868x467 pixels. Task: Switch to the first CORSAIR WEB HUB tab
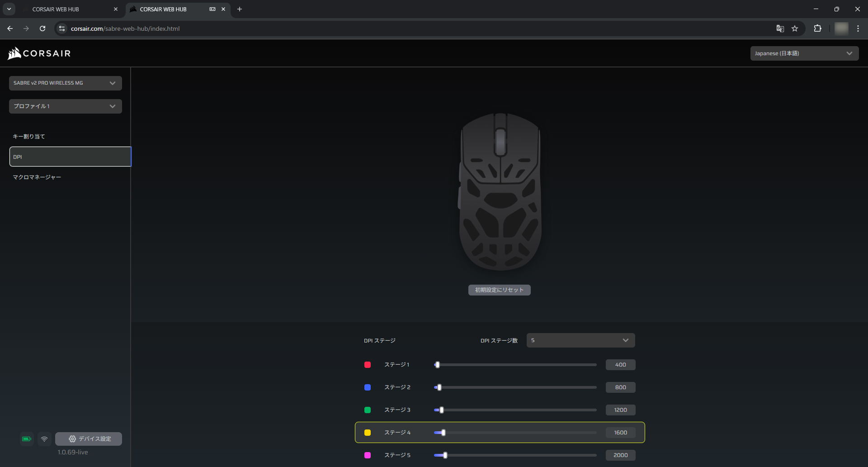71,9
